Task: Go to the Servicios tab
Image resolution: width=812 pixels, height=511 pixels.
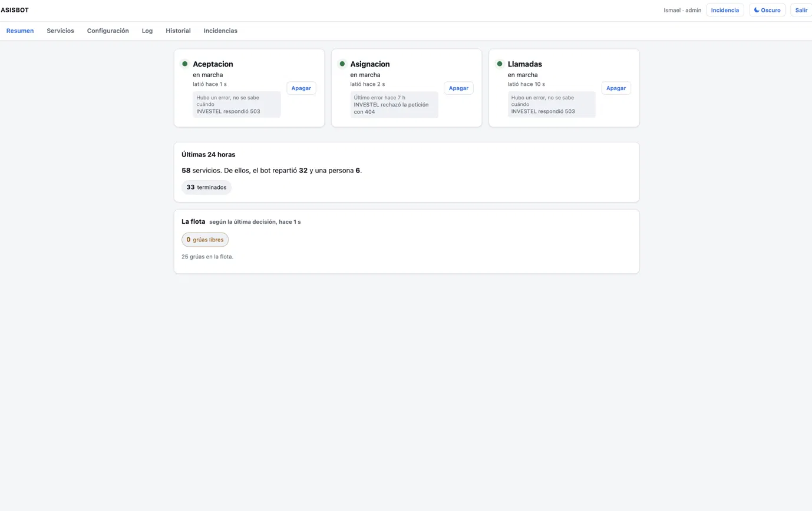Action: coord(60,31)
